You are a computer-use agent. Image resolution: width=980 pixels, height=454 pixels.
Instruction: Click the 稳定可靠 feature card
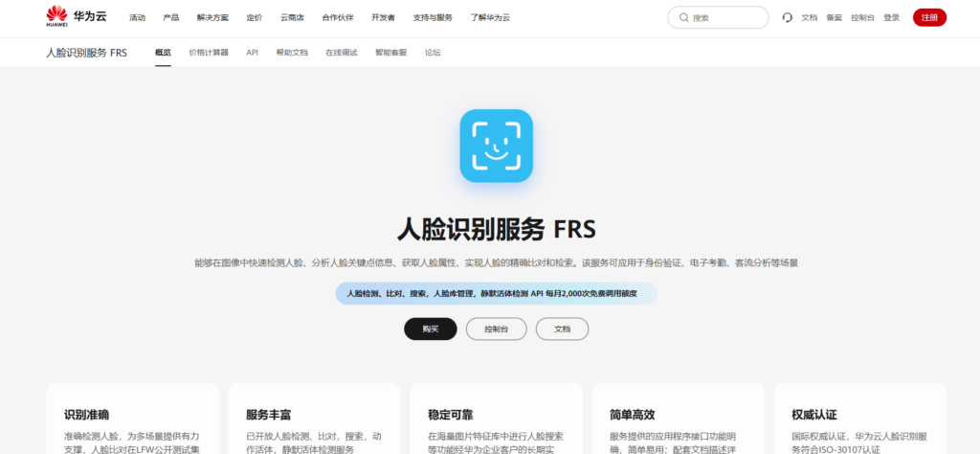click(x=497, y=419)
